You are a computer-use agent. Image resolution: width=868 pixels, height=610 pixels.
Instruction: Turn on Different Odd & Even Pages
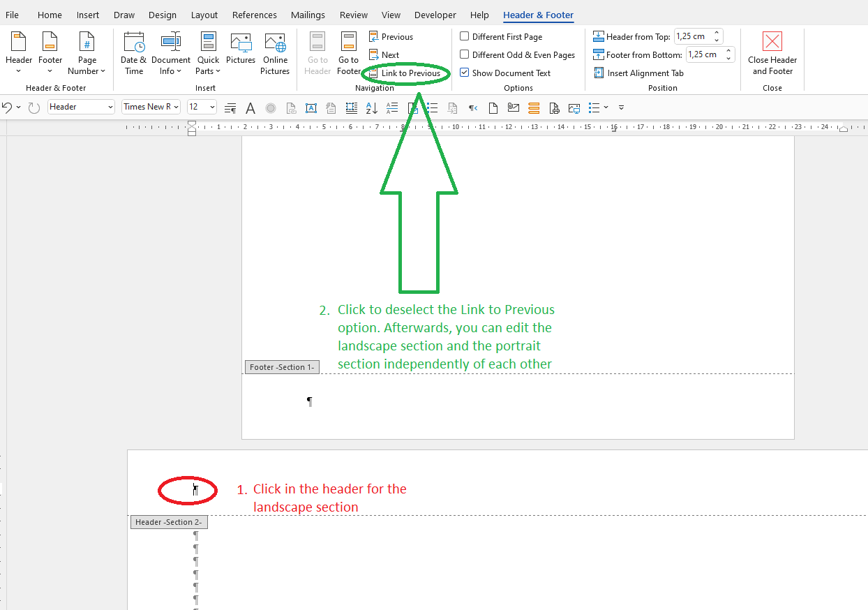tap(464, 54)
